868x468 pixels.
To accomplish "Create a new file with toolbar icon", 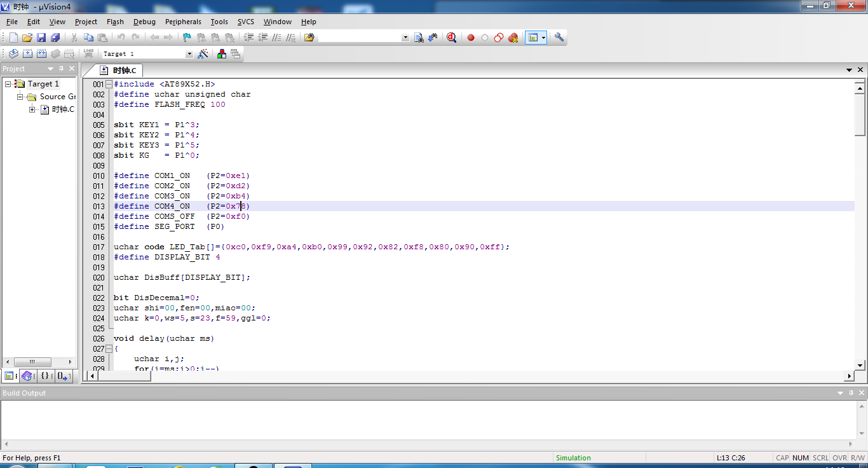I will pyautogui.click(x=13, y=38).
